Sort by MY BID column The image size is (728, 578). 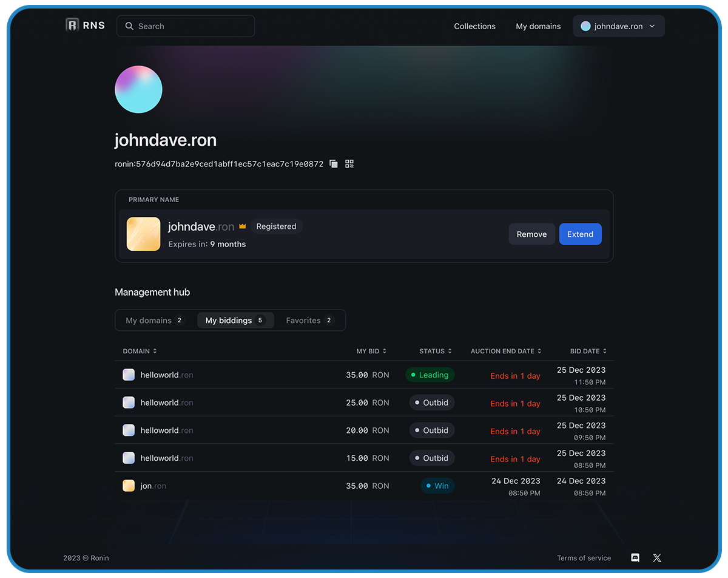[x=371, y=351]
